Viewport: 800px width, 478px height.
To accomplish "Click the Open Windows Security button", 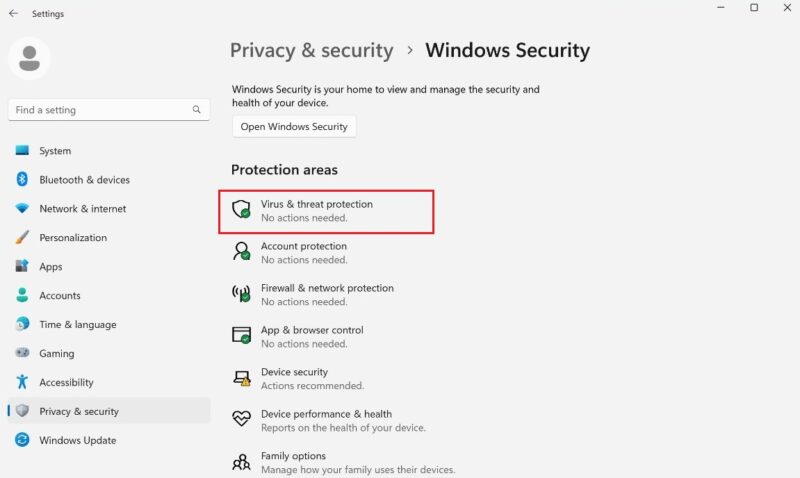I will tap(294, 127).
